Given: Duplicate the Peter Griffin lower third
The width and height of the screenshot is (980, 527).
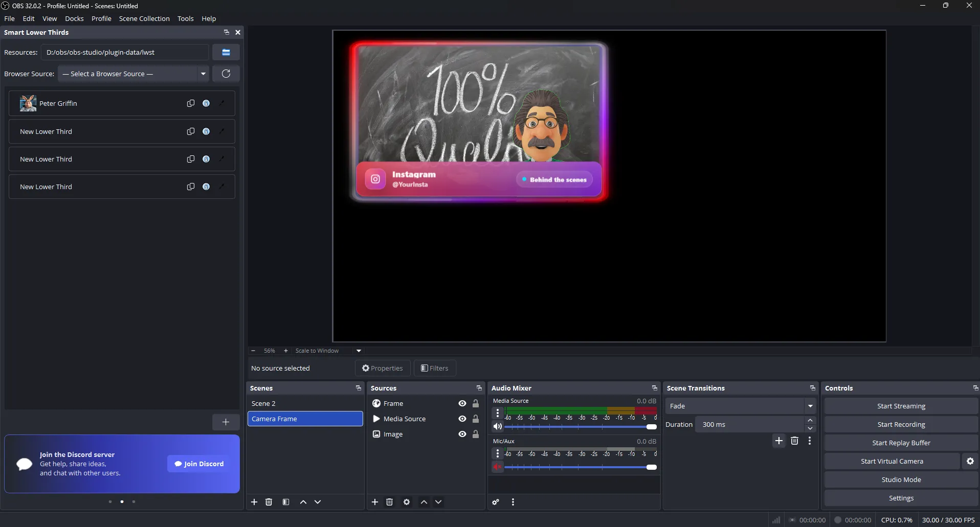Looking at the screenshot, I should (190, 103).
